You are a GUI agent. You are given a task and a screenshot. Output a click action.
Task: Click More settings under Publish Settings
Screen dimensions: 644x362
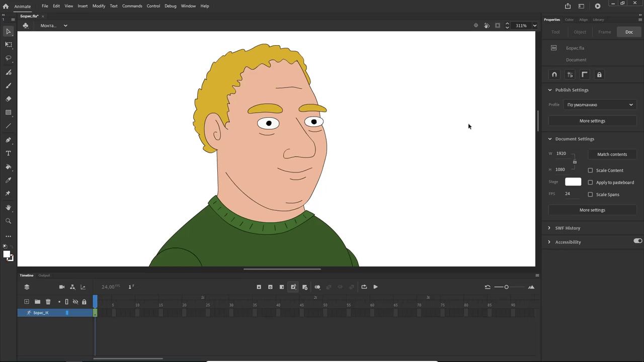click(592, 121)
